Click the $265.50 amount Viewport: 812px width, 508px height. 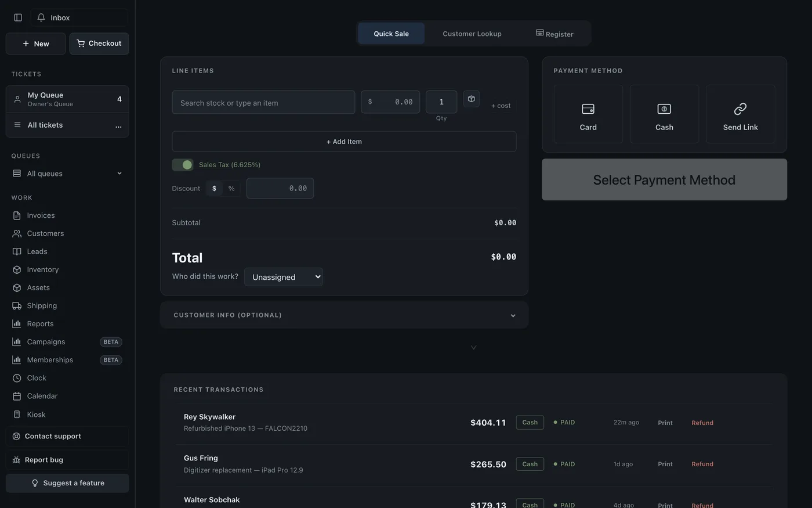coord(488,464)
